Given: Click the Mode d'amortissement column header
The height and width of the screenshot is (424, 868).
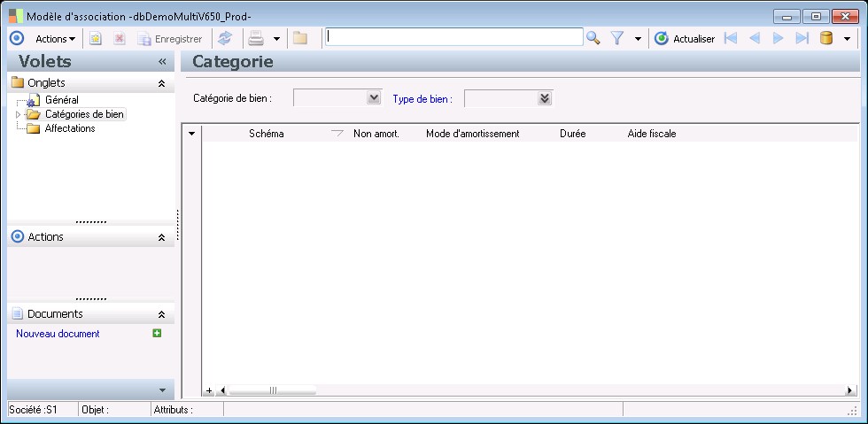Looking at the screenshot, I should 473,134.
